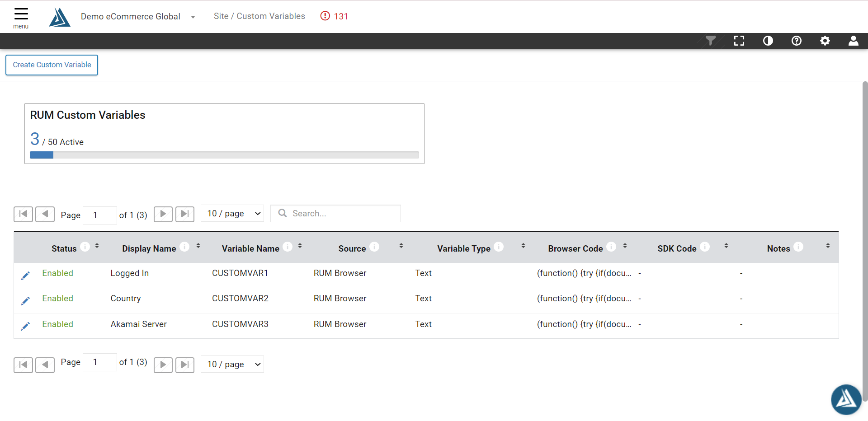
Task: Focus the Search field
Action: tap(335, 213)
